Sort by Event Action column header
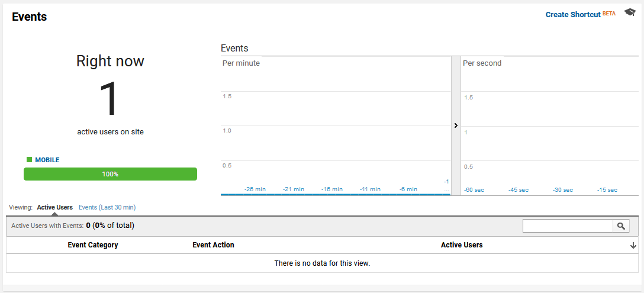The image size is (644, 293). (x=213, y=245)
